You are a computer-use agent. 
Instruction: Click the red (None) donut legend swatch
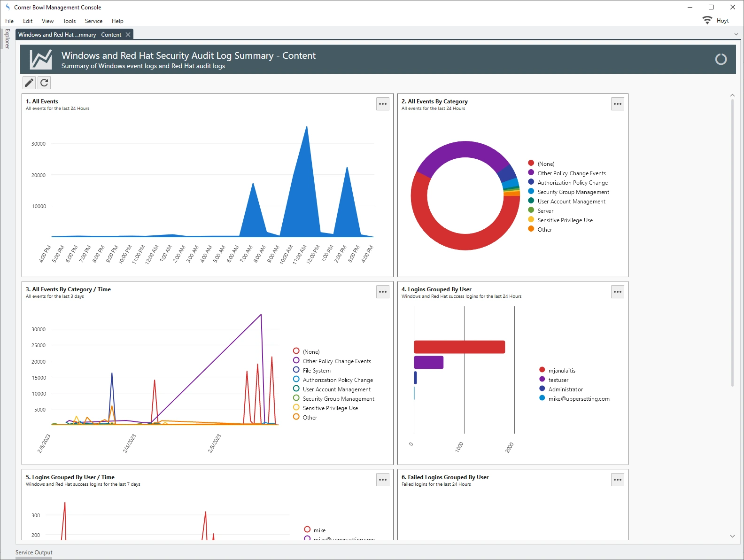(531, 163)
